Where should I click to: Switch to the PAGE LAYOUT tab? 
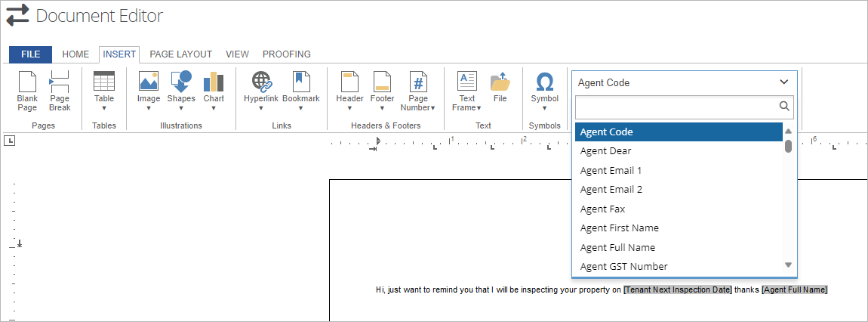click(x=180, y=54)
